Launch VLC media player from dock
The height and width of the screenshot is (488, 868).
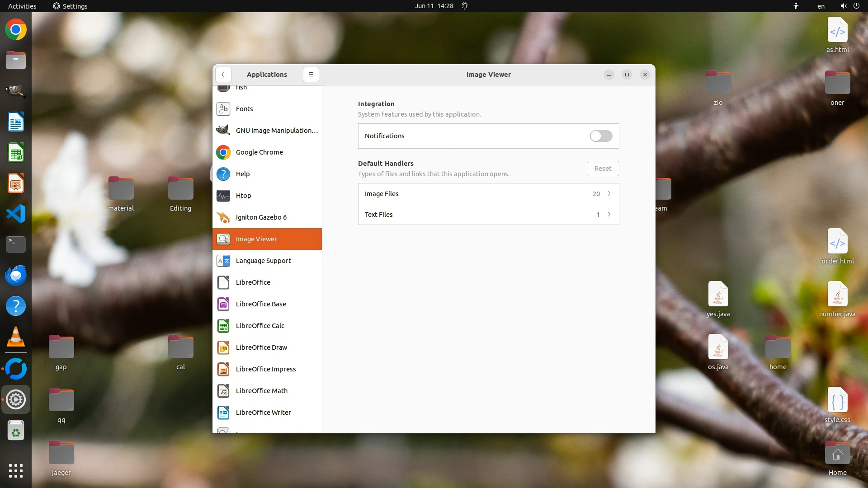[16, 337]
